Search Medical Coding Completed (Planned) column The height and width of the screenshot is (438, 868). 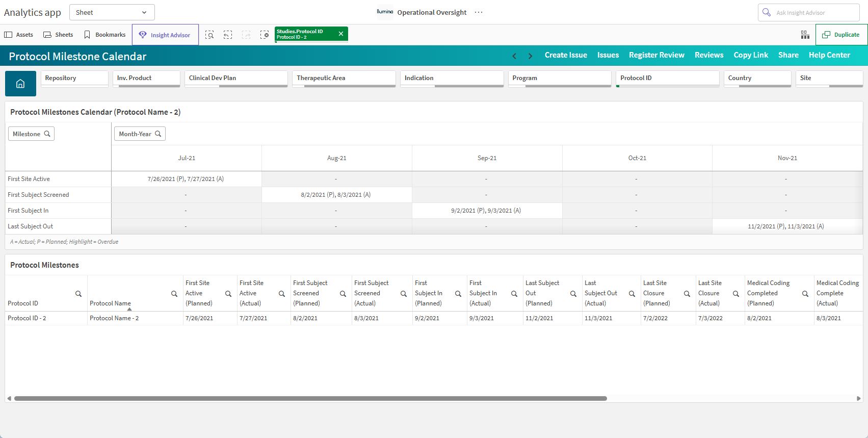(x=805, y=294)
